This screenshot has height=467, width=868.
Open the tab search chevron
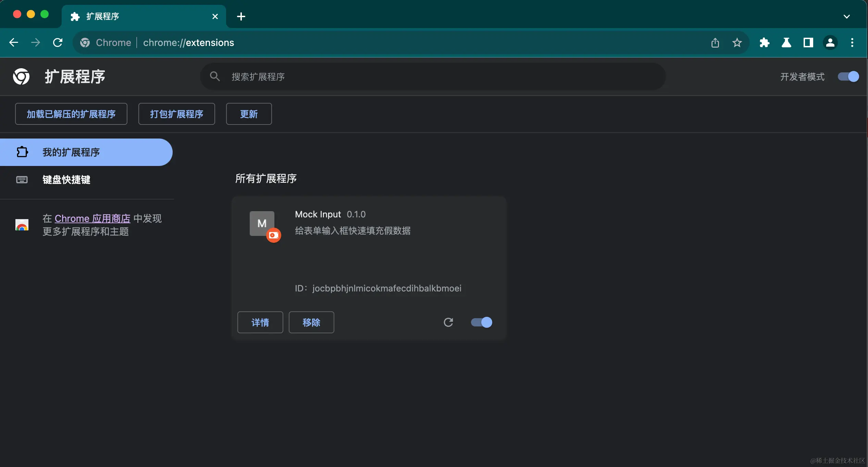coord(846,16)
